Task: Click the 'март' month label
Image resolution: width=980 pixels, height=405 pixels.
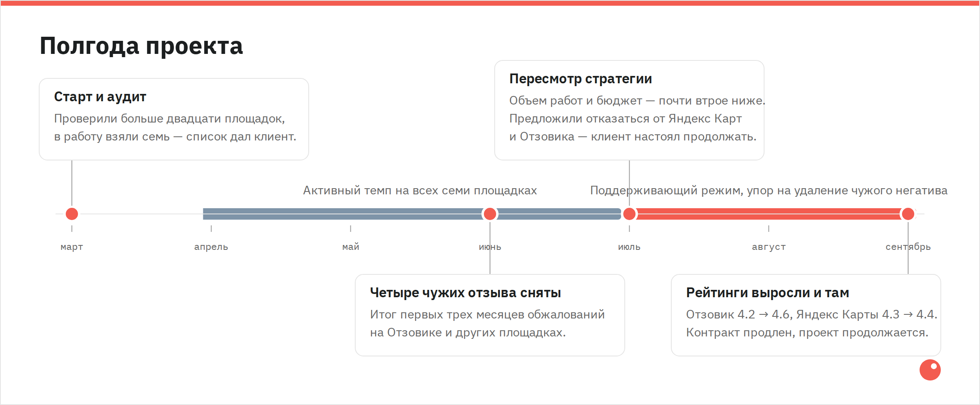Action: 72,247
